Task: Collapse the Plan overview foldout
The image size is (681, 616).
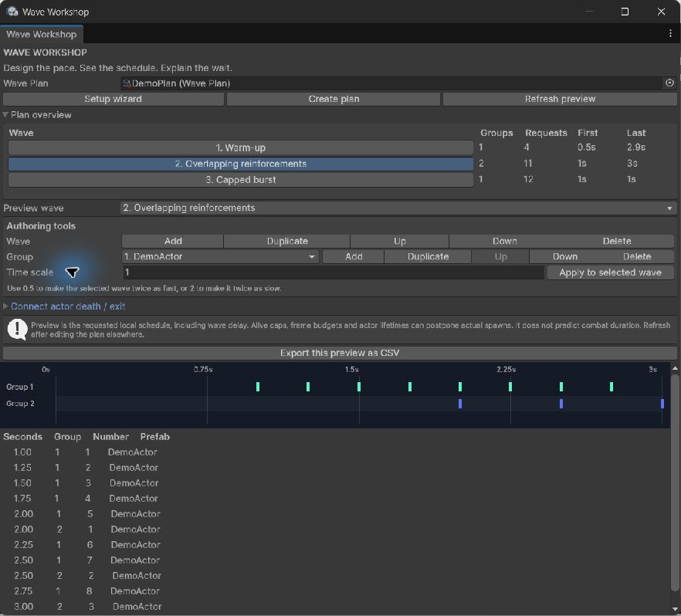Action: pyautogui.click(x=5, y=115)
